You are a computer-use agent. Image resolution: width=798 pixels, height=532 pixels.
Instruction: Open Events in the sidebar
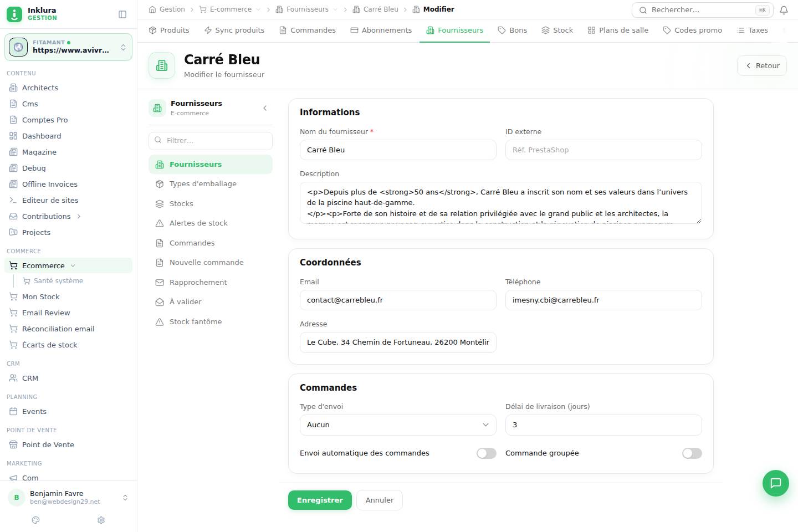(x=68, y=411)
